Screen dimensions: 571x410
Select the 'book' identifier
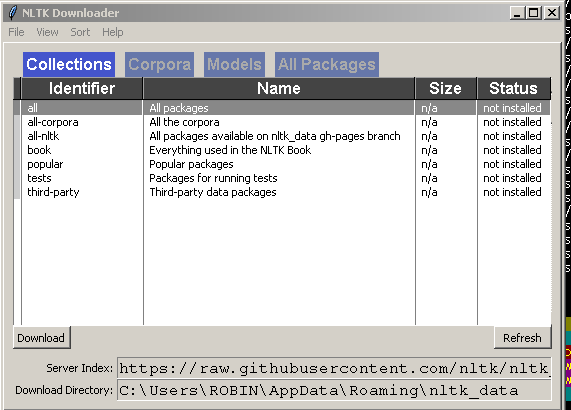pos(39,150)
